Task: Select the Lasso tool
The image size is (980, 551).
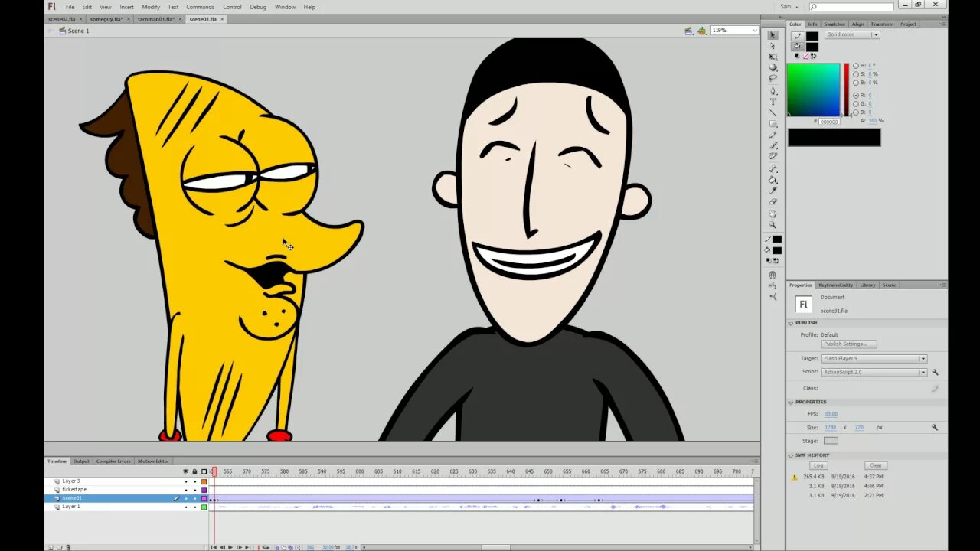Action: (x=773, y=78)
